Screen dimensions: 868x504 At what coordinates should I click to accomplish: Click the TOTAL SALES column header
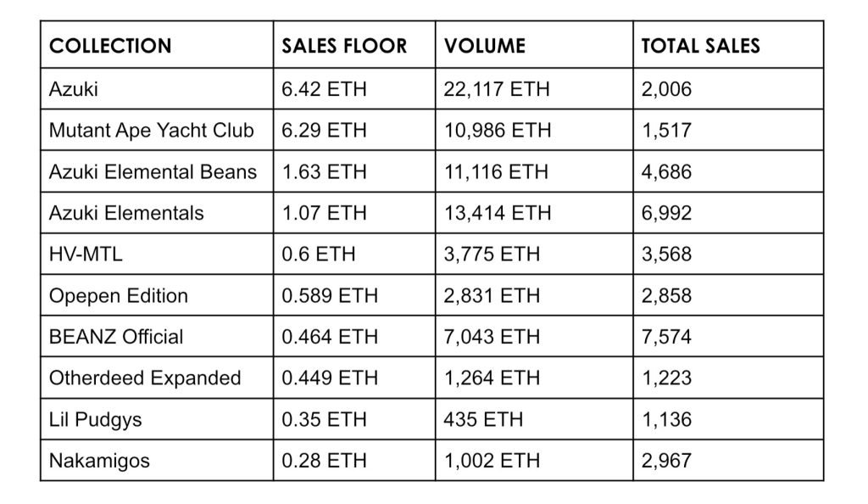click(x=700, y=46)
